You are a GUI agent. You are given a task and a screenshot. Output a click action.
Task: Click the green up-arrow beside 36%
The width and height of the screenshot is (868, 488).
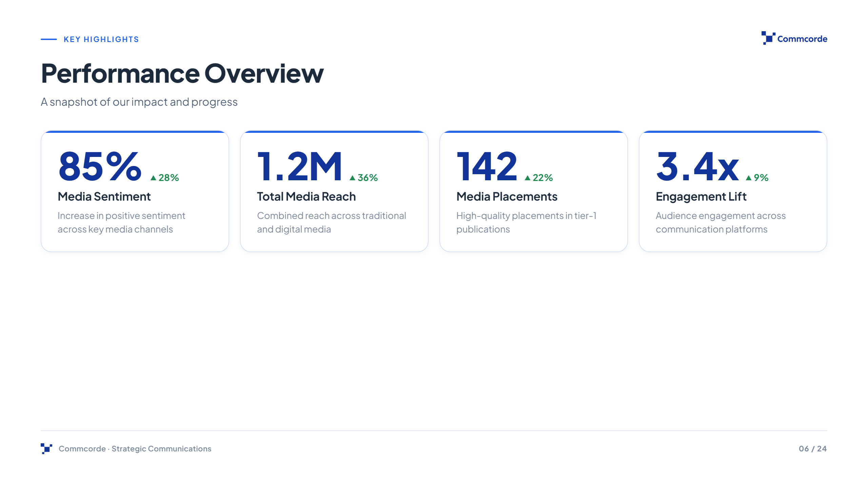click(352, 178)
